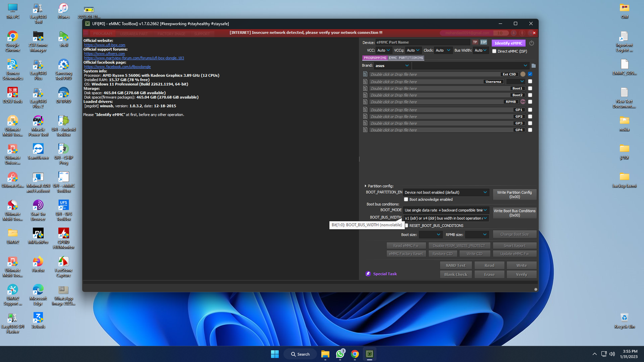644x362 pixels.
Task: Click the eMMC Part Name device field
Action: point(423,42)
